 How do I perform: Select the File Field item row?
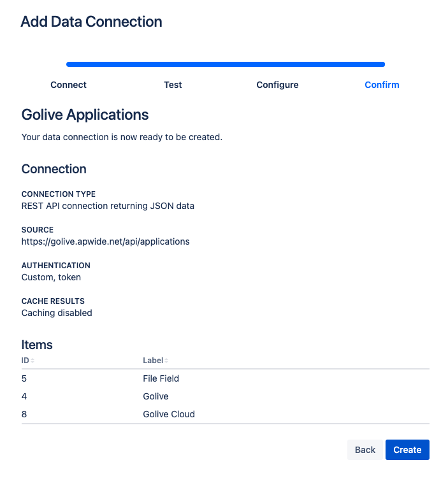pos(161,378)
